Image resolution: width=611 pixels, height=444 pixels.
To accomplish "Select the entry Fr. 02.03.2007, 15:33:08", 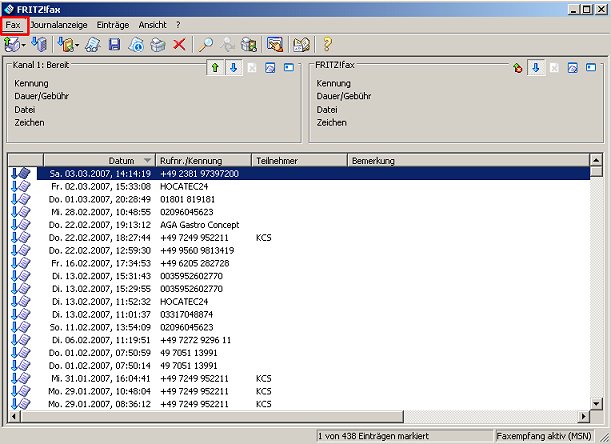I will pos(299,186).
